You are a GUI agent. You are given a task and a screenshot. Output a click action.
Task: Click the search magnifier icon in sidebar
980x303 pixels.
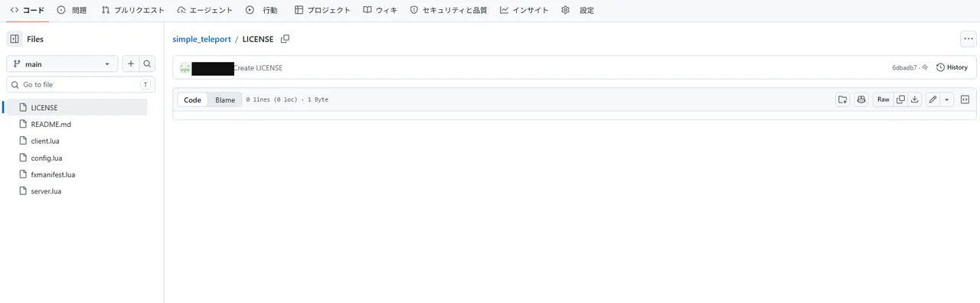[147, 64]
